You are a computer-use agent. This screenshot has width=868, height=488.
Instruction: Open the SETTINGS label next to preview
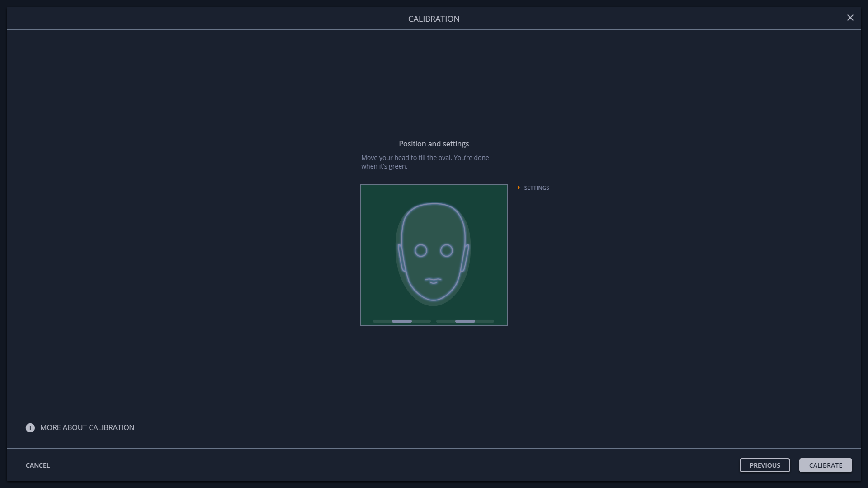(x=537, y=188)
